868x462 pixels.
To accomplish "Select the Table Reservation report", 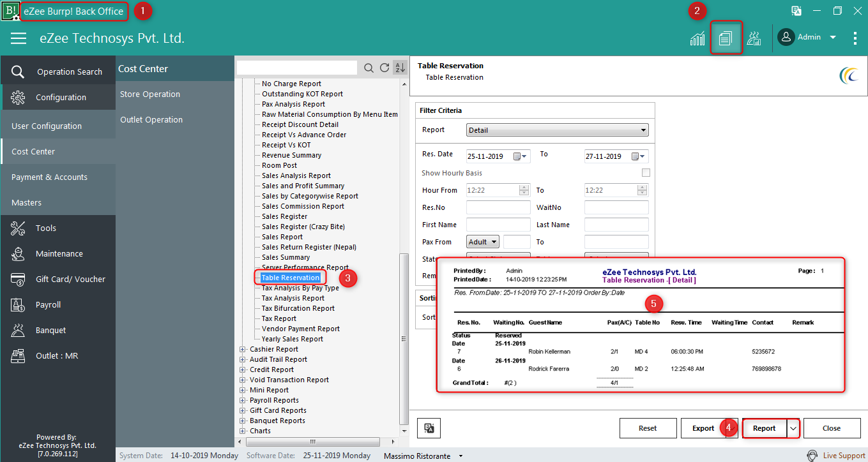I will (291, 278).
